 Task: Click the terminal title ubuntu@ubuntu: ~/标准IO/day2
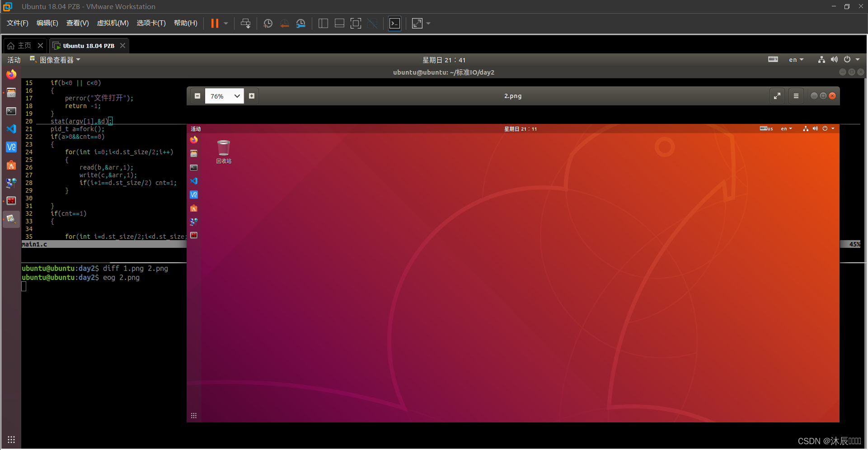[x=444, y=72]
